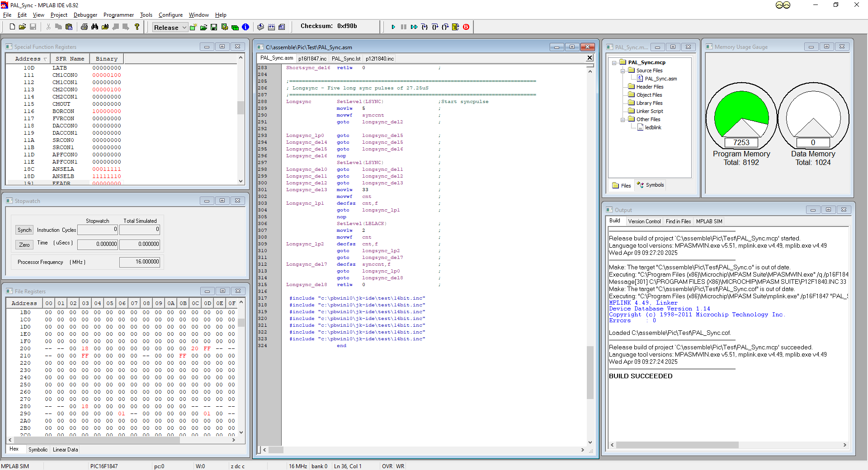Collapse the Other Files folder
The width and height of the screenshot is (868, 470).
click(623, 120)
